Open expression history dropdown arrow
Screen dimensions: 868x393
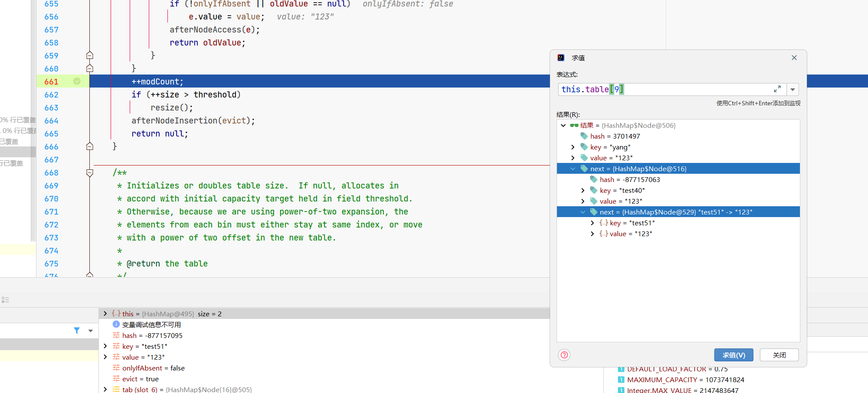793,90
